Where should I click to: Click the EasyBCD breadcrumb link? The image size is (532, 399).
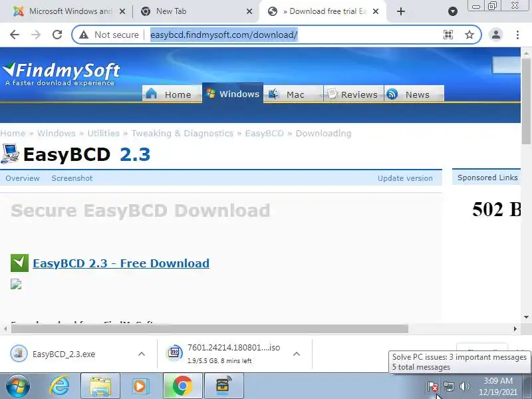tap(264, 134)
